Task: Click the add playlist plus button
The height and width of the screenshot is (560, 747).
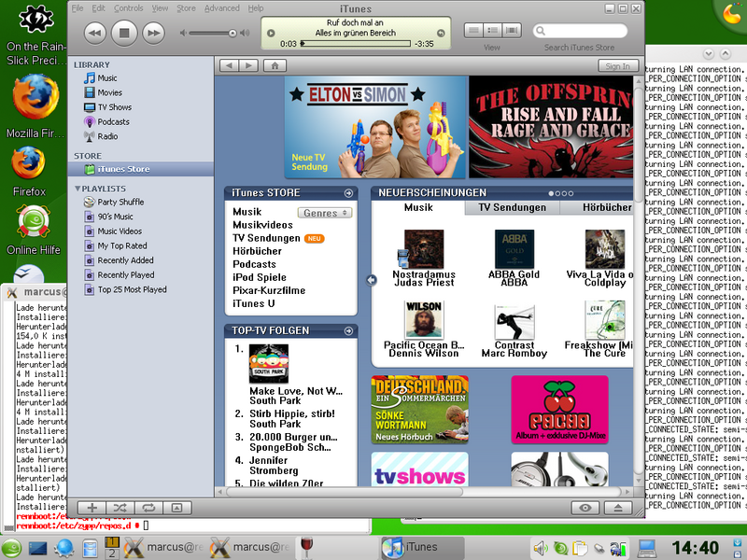Action: (x=92, y=508)
